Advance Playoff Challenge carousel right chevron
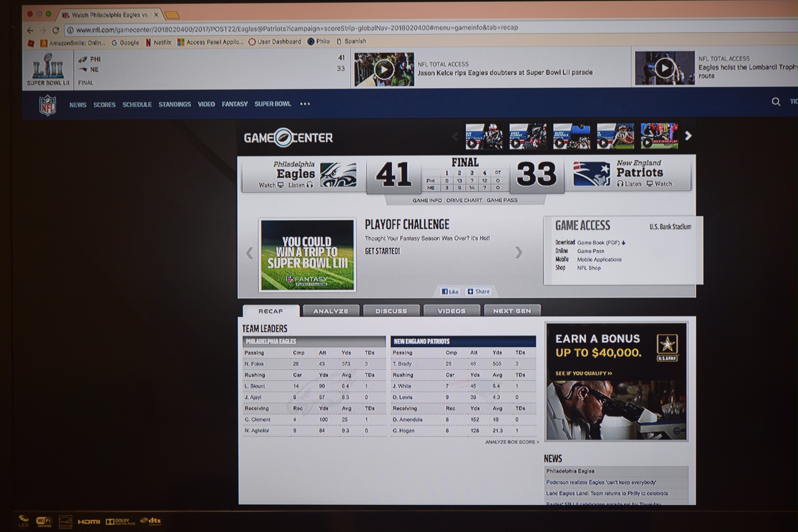This screenshot has height=532, width=798. tap(518, 252)
